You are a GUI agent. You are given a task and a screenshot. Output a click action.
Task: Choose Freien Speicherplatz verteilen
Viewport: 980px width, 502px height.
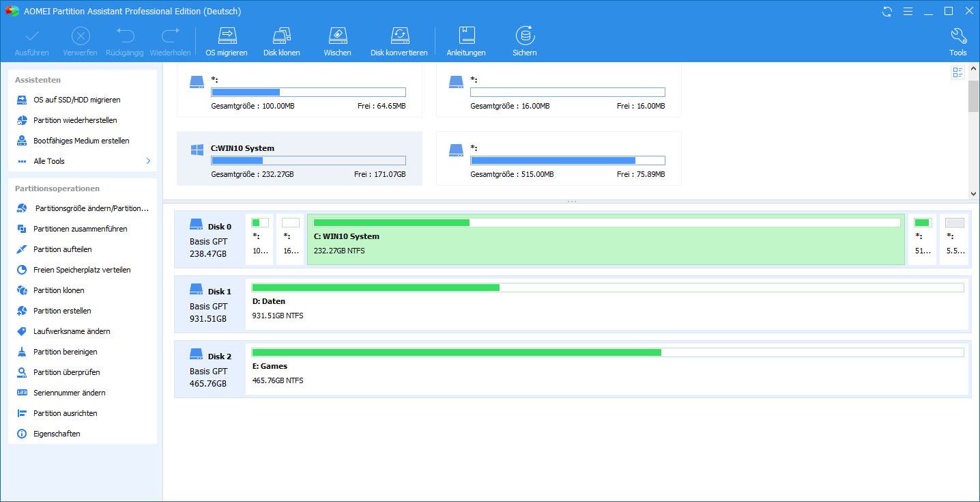click(x=83, y=270)
